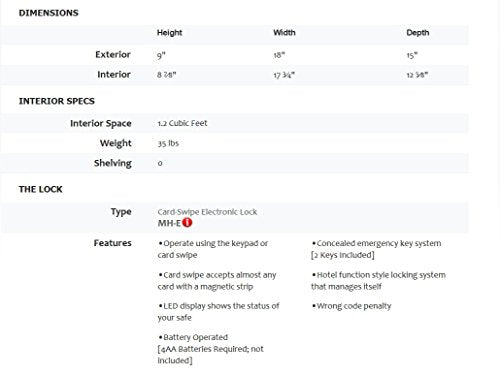Select the Exterior row label
Image resolution: width=500 pixels, height=375 pixels.
(x=113, y=54)
